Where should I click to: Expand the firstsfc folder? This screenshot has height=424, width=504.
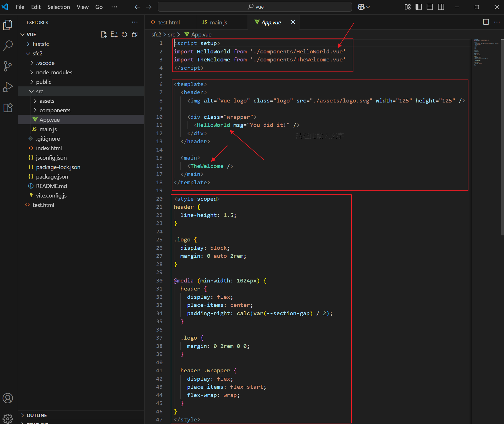click(x=40, y=44)
